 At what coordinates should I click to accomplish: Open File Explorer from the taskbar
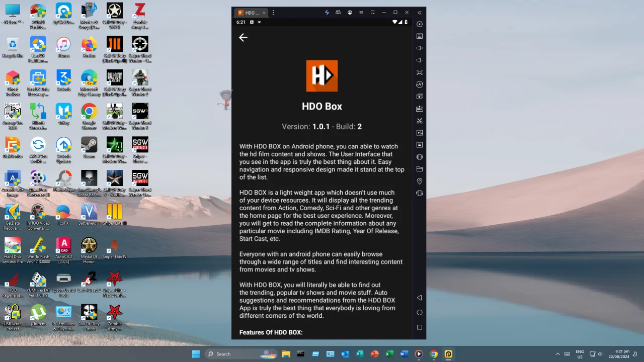[286, 354]
